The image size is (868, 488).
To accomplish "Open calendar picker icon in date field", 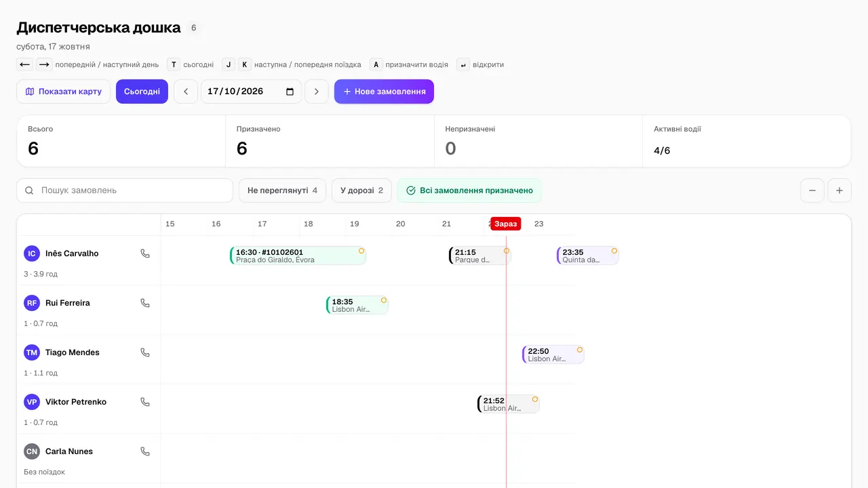I will pos(290,91).
